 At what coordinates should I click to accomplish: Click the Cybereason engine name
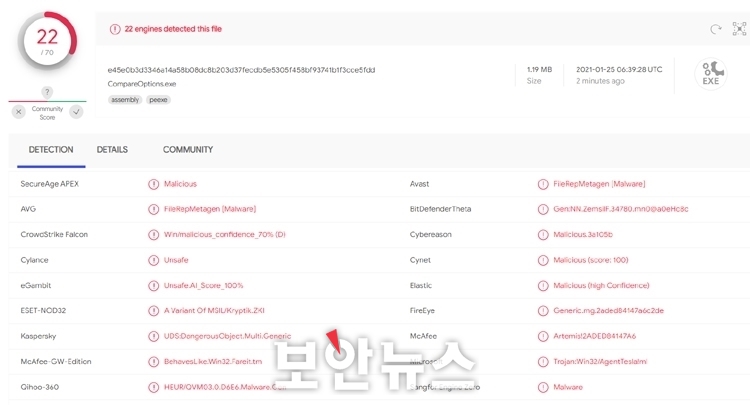[430, 234]
